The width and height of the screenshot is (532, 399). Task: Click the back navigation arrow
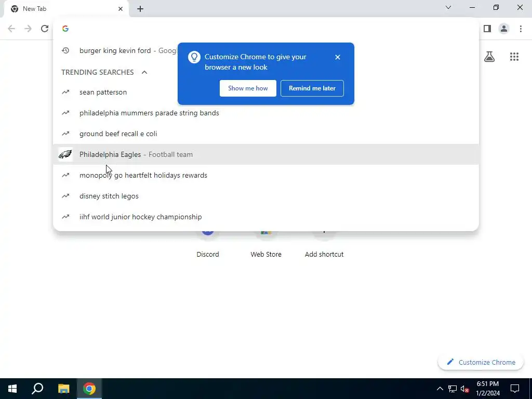pyautogui.click(x=11, y=29)
